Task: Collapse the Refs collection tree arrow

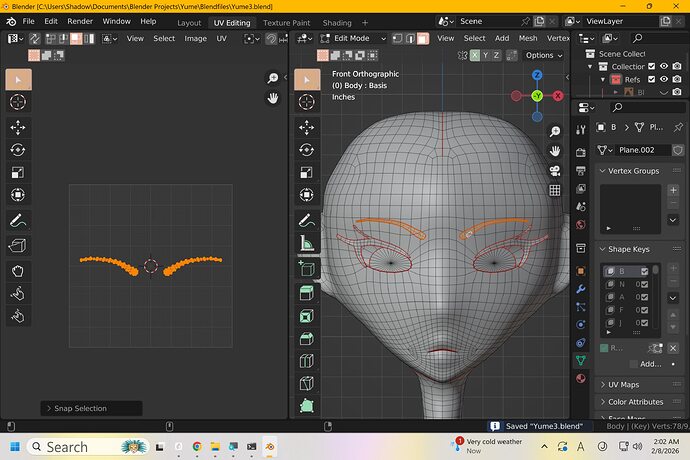Action: (603, 80)
